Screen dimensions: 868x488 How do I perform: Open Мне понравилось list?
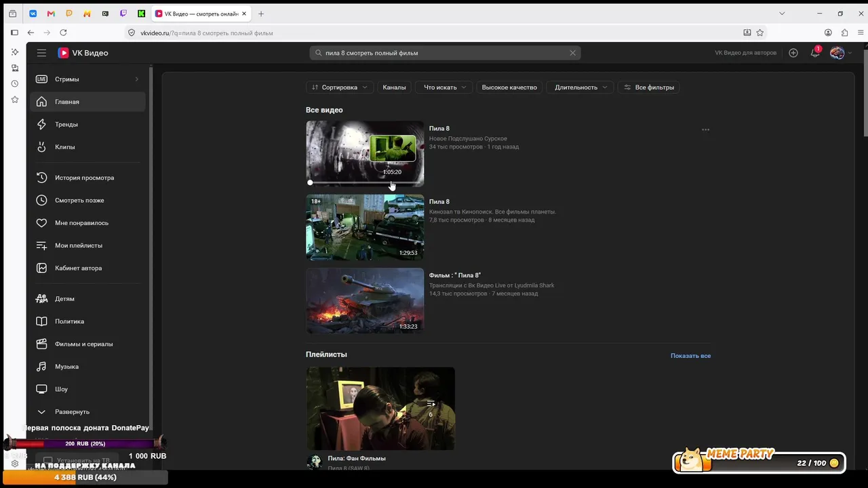[87, 223]
